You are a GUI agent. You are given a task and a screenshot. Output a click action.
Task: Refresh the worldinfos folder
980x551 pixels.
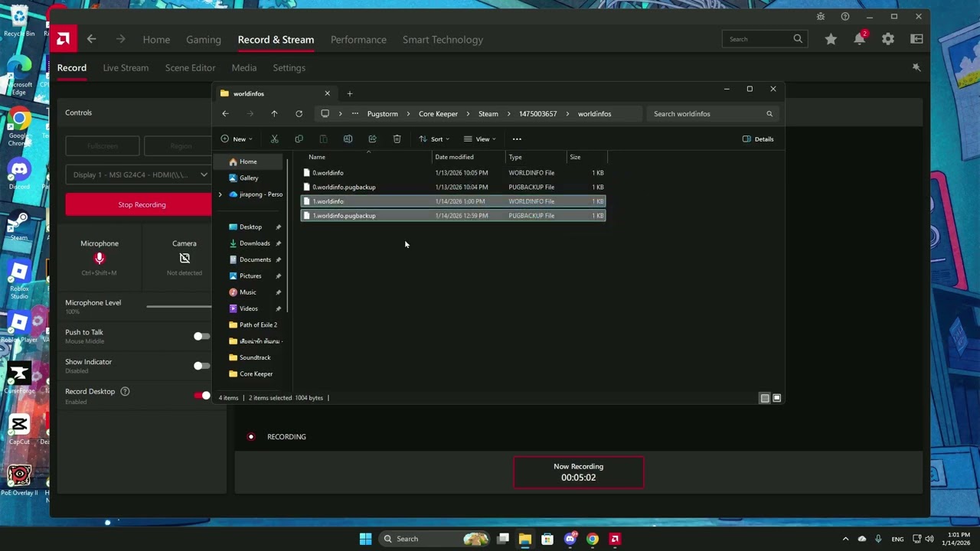(x=299, y=114)
